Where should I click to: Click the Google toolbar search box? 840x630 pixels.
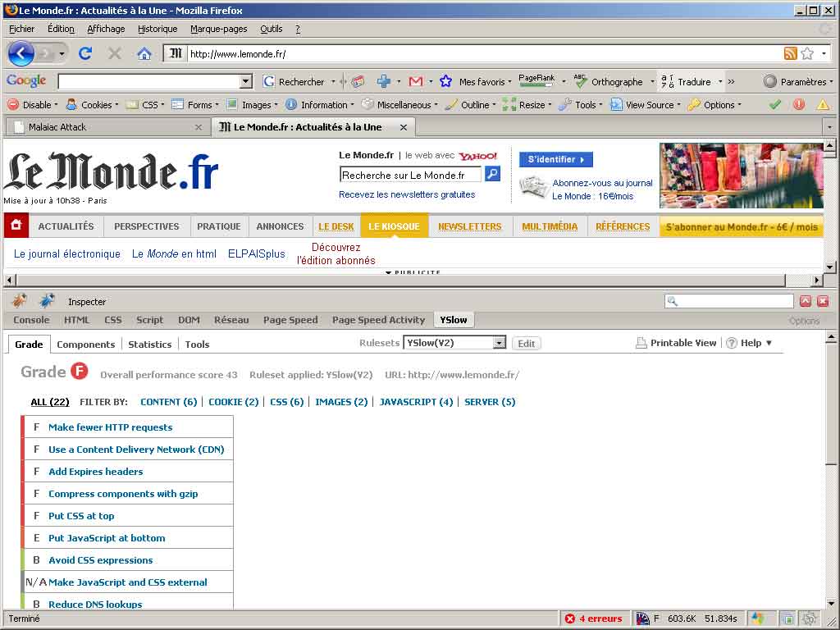tap(155, 81)
